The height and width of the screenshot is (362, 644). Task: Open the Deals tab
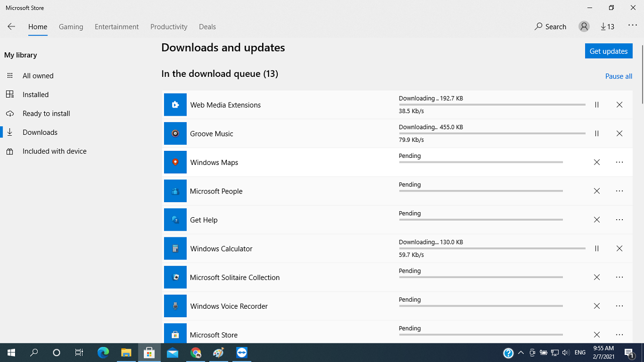coord(207,27)
